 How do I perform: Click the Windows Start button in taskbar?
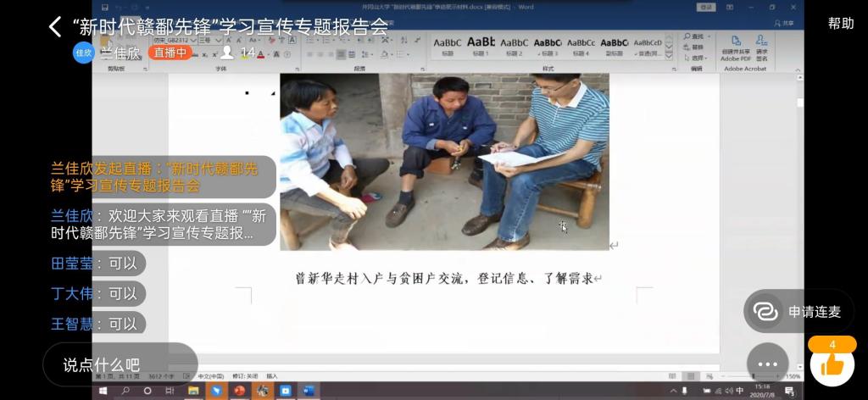coord(104,391)
